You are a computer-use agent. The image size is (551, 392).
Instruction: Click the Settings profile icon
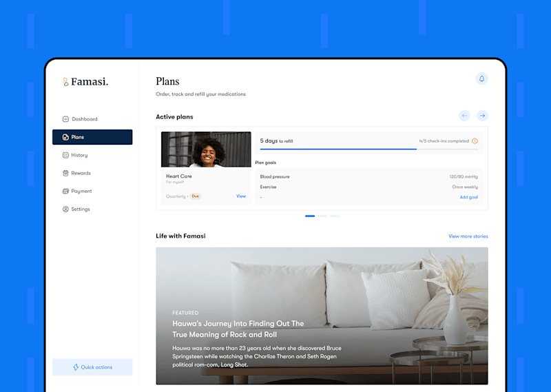pyautogui.click(x=65, y=209)
